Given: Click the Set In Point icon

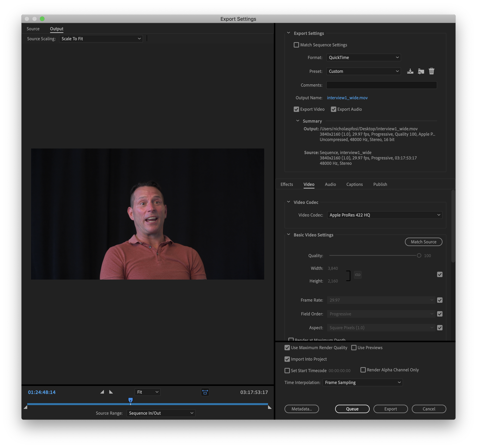Looking at the screenshot, I should click(102, 392).
